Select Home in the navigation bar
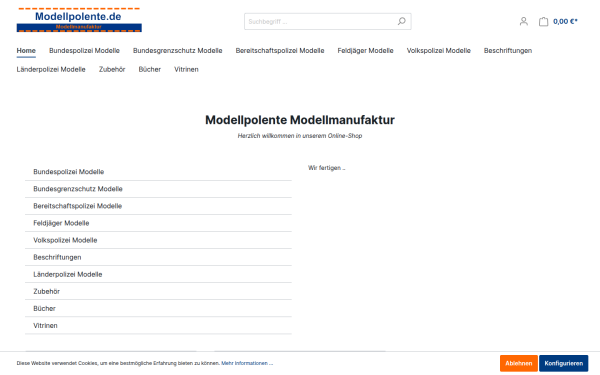This screenshot has width=600, height=375. point(26,51)
